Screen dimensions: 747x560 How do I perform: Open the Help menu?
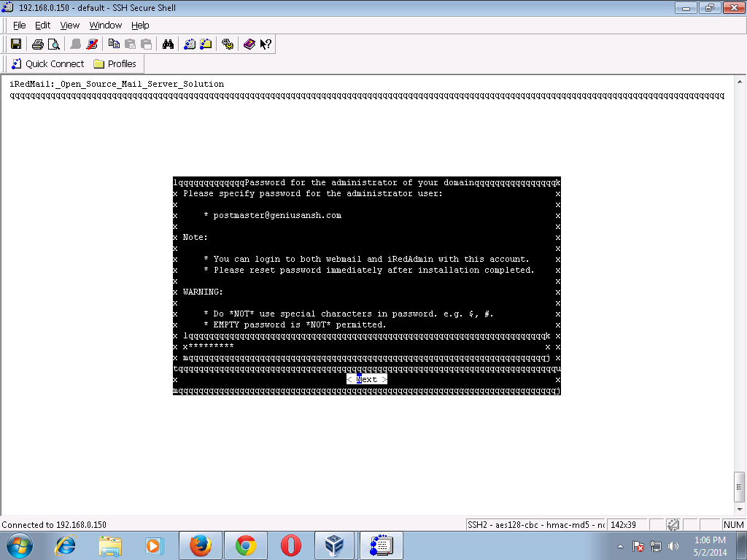(140, 26)
